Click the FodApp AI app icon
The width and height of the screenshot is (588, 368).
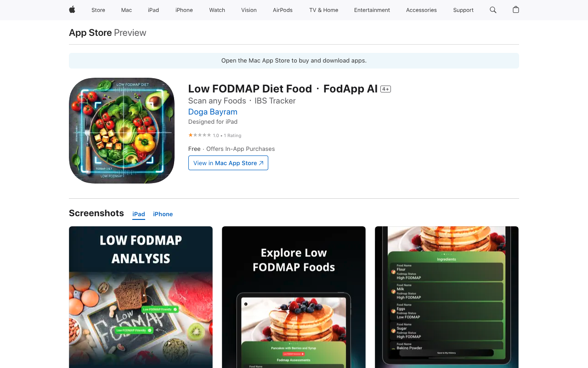(122, 131)
